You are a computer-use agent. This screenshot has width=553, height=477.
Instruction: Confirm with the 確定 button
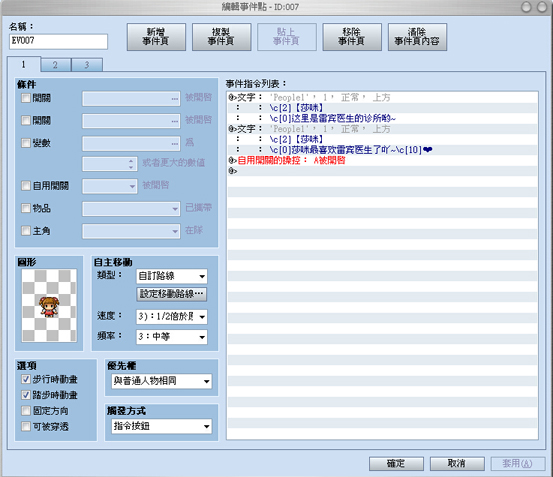coord(396,464)
